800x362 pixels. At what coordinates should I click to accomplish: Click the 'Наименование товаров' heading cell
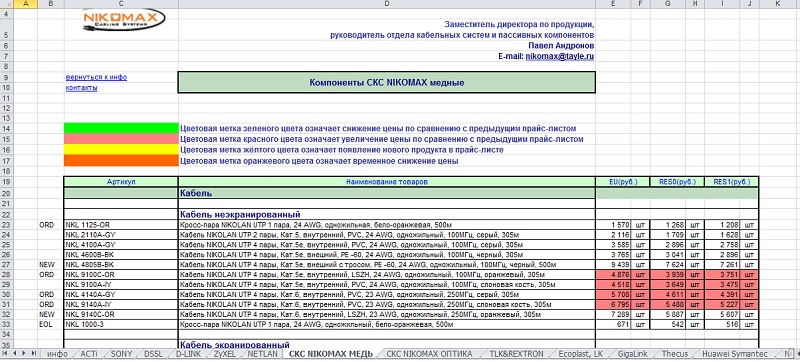[387, 182]
